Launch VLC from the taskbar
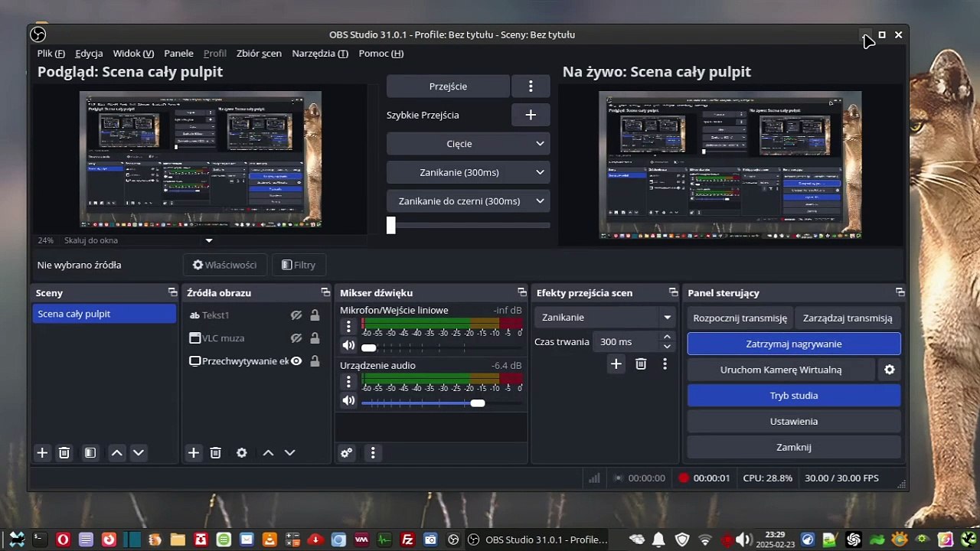 269,540
